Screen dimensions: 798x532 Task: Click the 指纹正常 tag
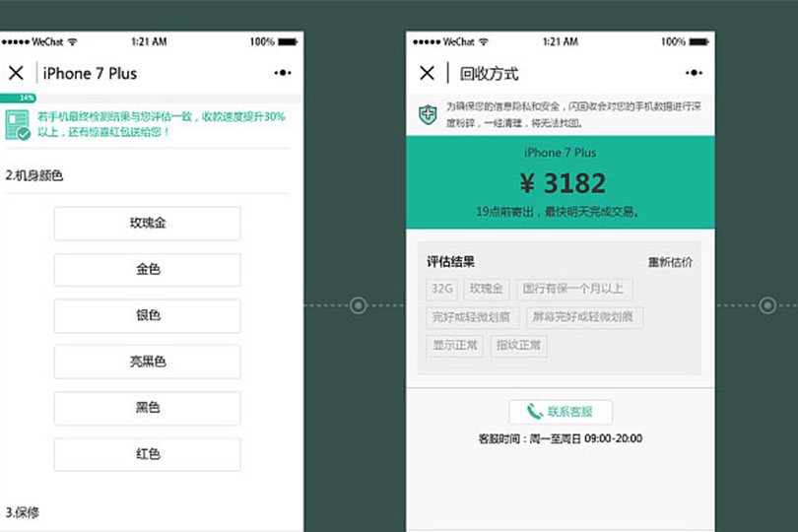[518, 346]
